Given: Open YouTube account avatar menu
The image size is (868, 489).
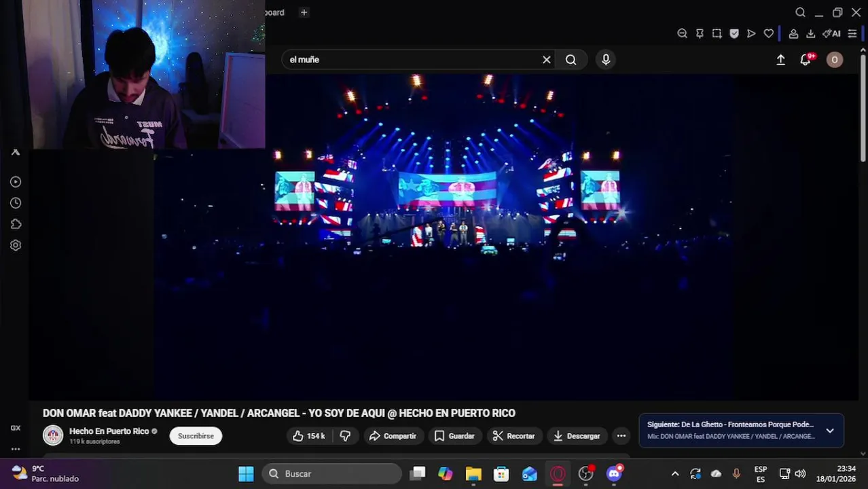Looking at the screenshot, I should click(835, 60).
